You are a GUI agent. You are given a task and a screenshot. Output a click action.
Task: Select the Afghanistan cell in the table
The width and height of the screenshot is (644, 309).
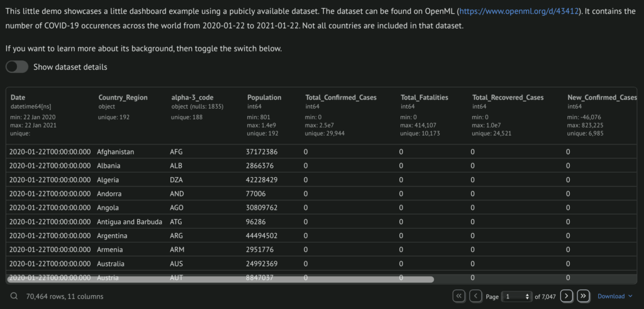(116, 151)
